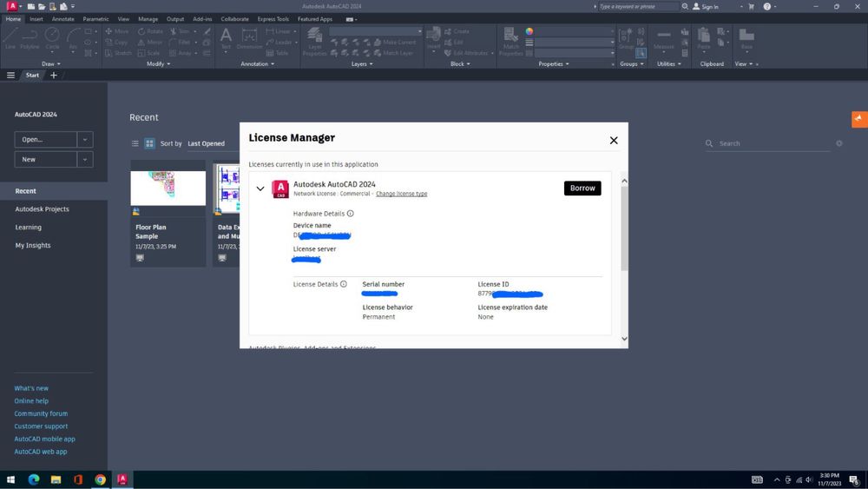
Task: Open the Autodesk App Store cart icon
Action: click(751, 7)
